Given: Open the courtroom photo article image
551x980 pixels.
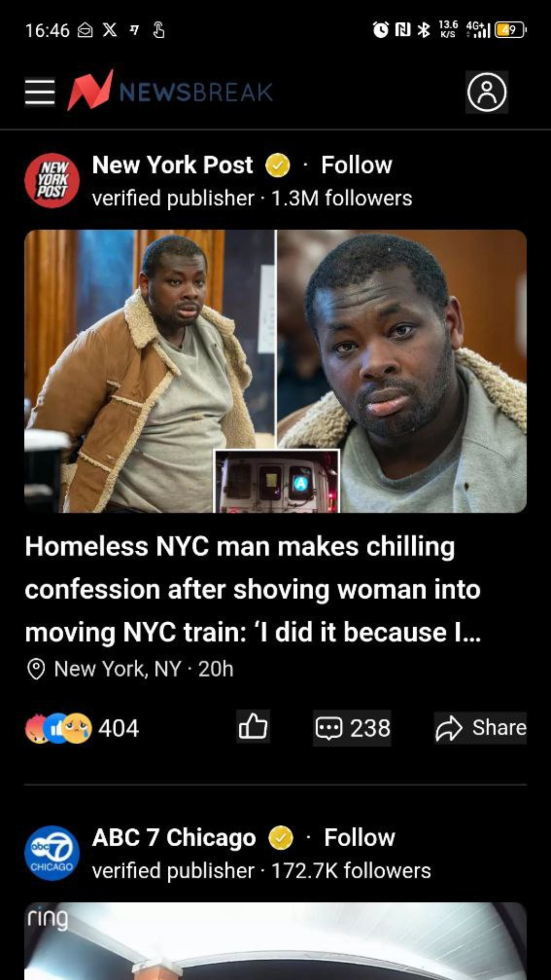Looking at the screenshot, I should click(275, 371).
